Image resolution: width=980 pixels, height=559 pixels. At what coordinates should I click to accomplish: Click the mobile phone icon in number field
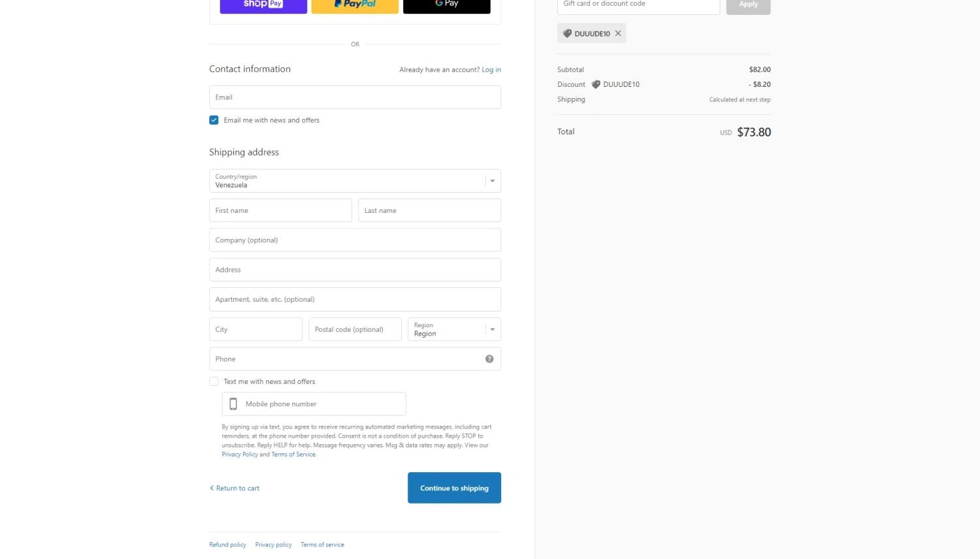233,404
